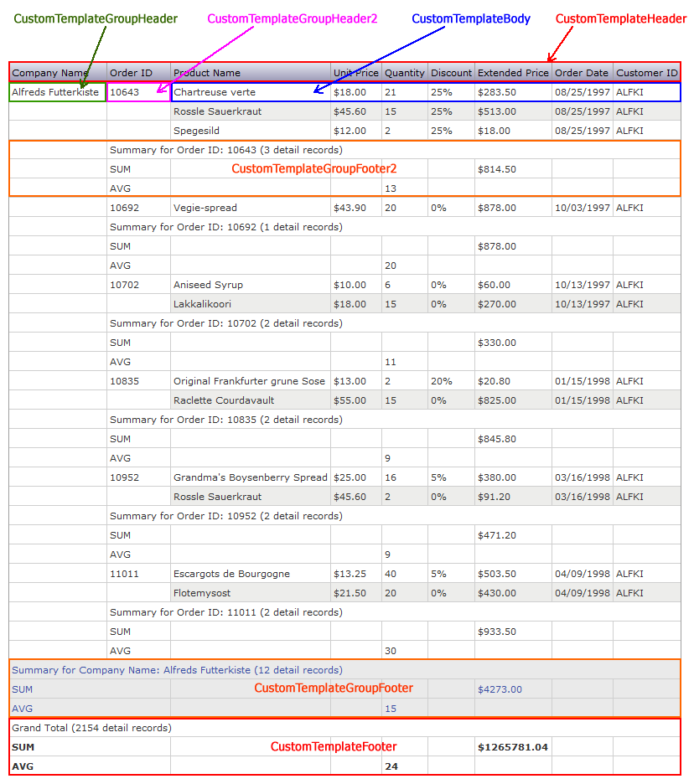Click the $4273.00 group sum value
694x784 pixels.
(x=500, y=689)
